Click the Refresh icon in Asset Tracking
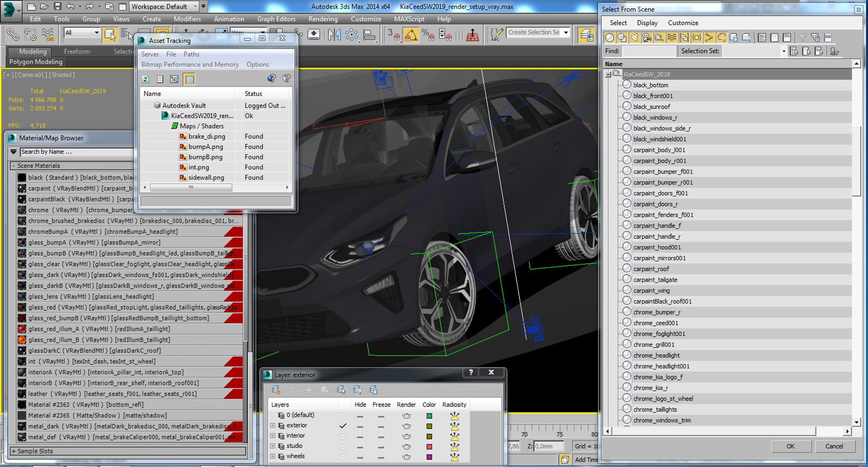868x467 pixels. pos(146,79)
